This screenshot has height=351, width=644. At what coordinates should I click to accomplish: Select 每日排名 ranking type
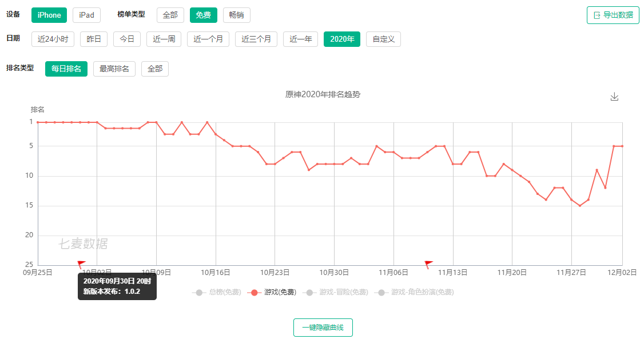(66, 69)
